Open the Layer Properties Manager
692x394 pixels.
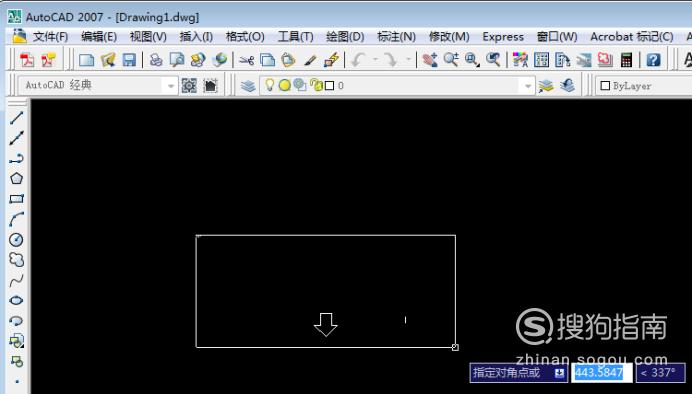[x=248, y=86]
